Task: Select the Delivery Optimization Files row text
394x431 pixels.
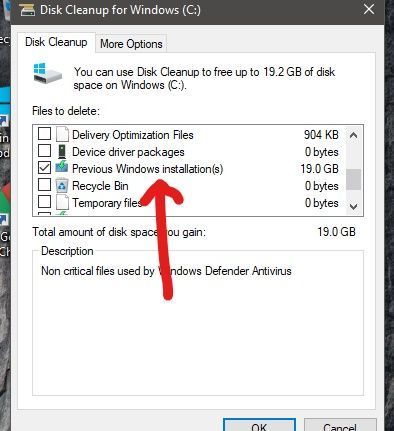Action: (133, 135)
